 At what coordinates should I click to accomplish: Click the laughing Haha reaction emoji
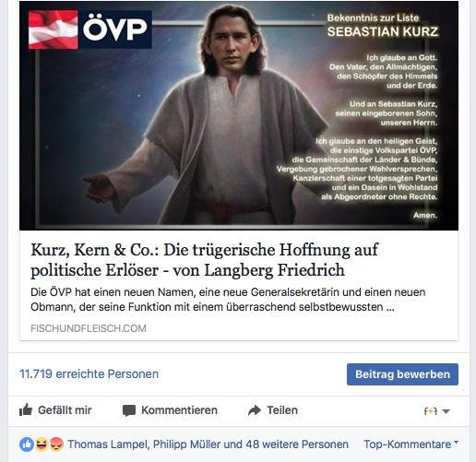(x=42, y=444)
